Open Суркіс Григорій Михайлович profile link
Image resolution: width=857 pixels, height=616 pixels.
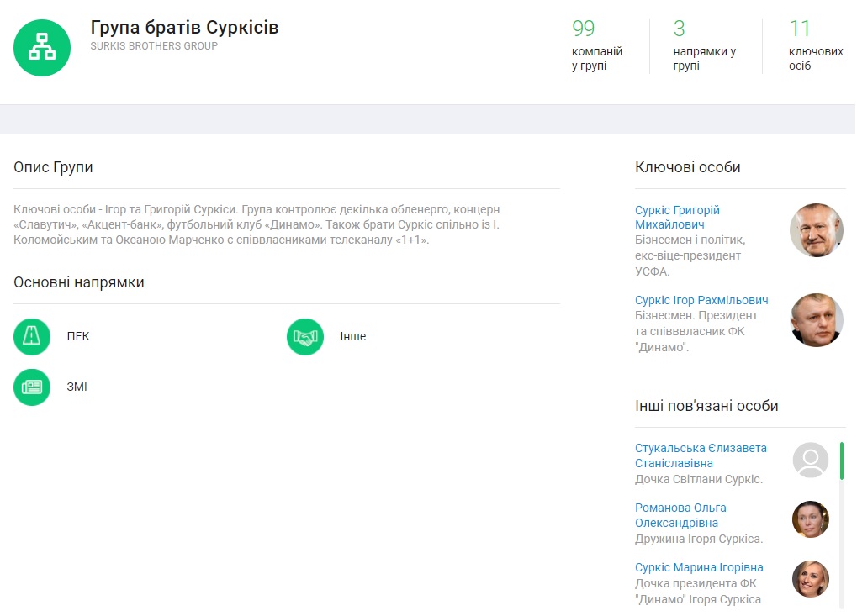pyautogui.click(x=677, y=217)
